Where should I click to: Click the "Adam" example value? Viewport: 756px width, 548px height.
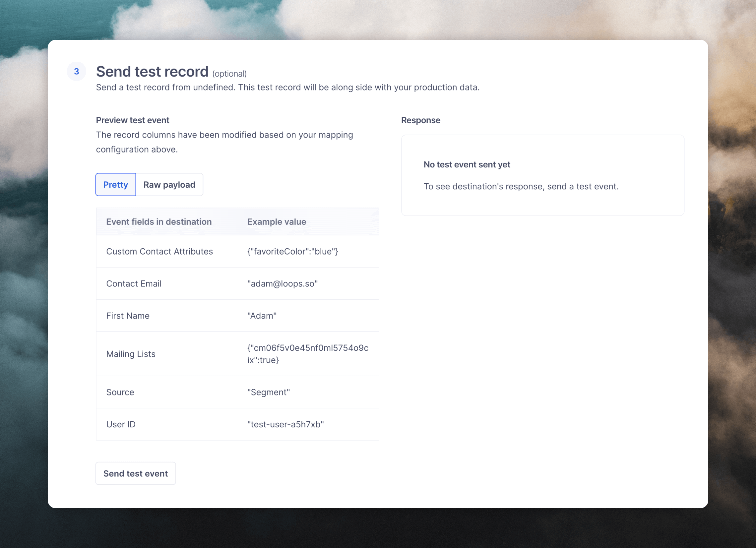[x=262, y=316]
